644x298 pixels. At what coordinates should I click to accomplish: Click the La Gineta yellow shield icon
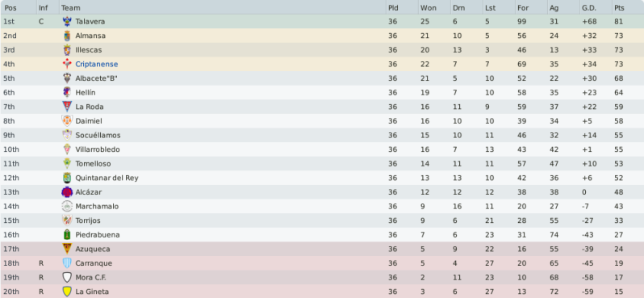pyautogui.click(x=67, y=292)
